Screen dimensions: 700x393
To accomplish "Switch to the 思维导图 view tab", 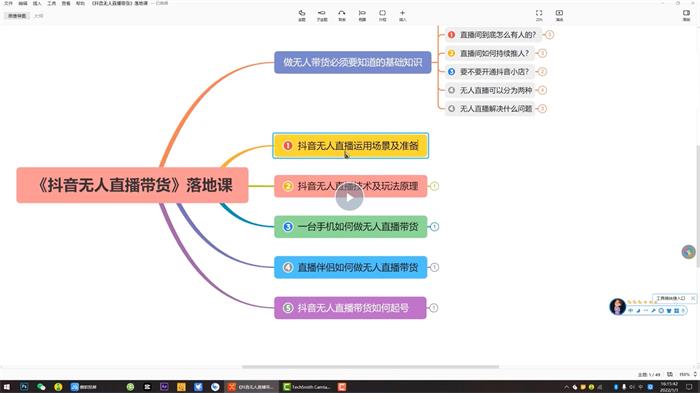I will pos(17,16).
